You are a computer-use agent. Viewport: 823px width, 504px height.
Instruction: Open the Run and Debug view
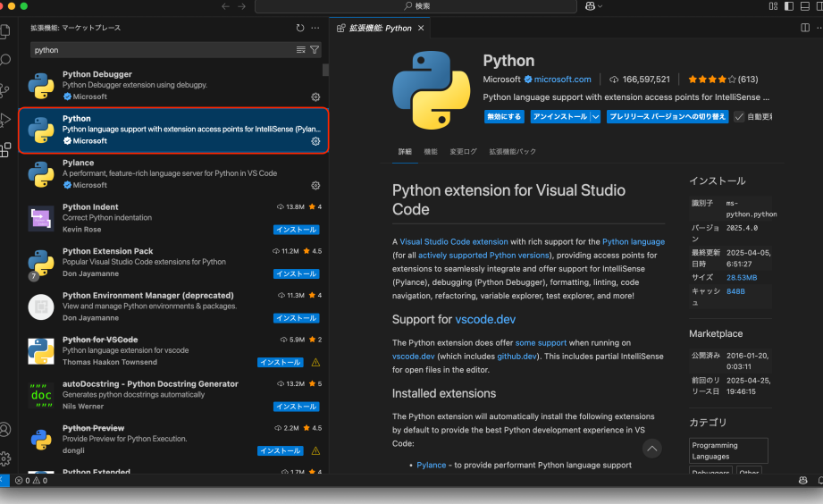[x=6, y=119]
